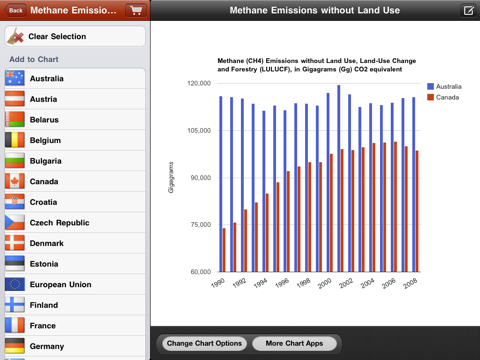This screenshot has width=480, height=360.
Task: Select the Canada flag icon
Action: click(x=15, y=181)
